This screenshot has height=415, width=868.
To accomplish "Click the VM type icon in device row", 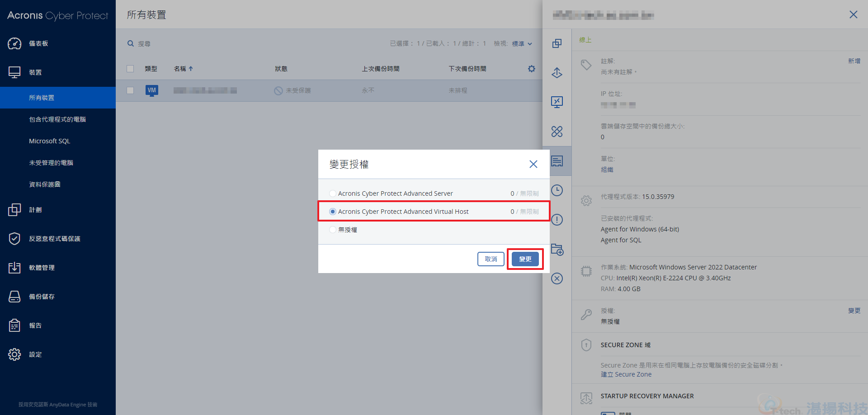I will tap(152, 90).
